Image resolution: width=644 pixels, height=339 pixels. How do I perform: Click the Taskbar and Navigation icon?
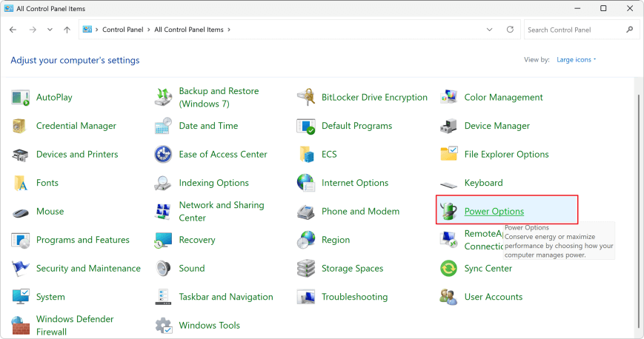pos(163,297)
